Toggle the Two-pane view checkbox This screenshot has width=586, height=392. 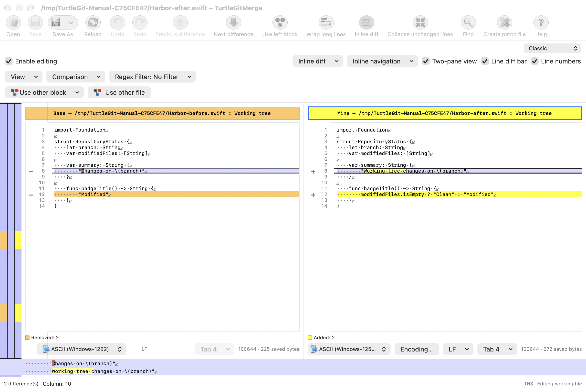click(x=426, y=61)
